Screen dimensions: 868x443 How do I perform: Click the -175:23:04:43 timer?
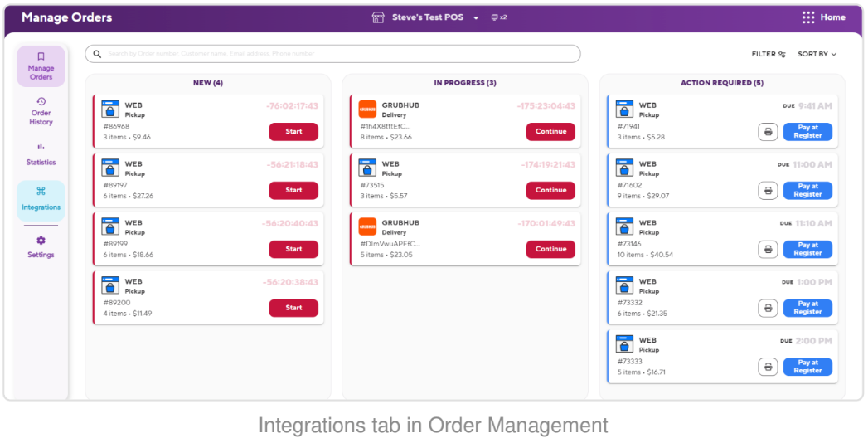[x=546, y=105]
